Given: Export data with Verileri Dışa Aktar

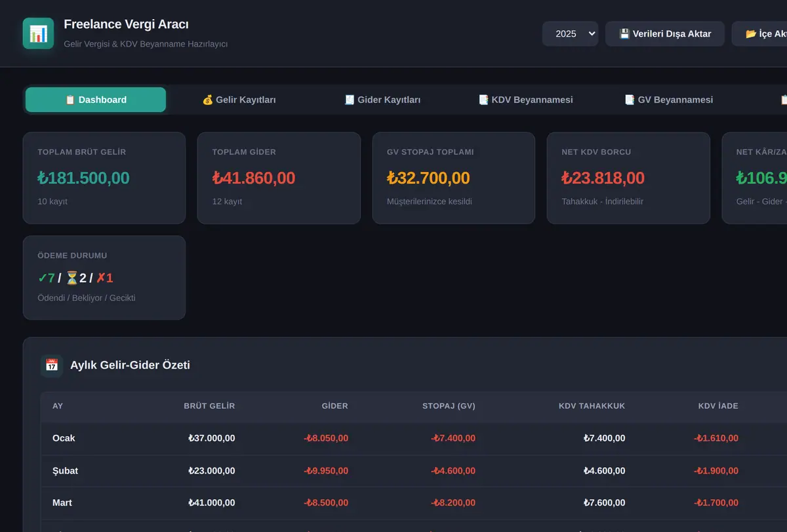Looking at the screenshot, I should (665, 33).
